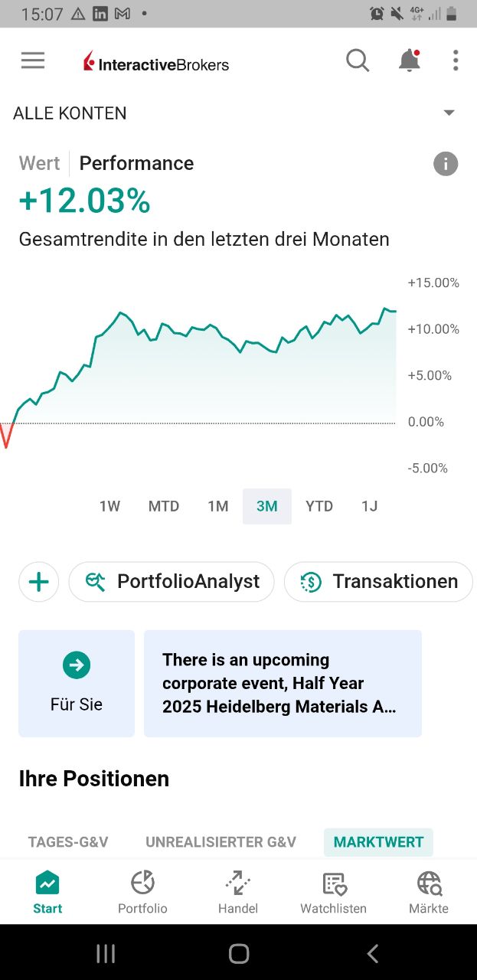Go to Watchlisten in bottom bar
The image size is (477, 980).
click(334, 893)
